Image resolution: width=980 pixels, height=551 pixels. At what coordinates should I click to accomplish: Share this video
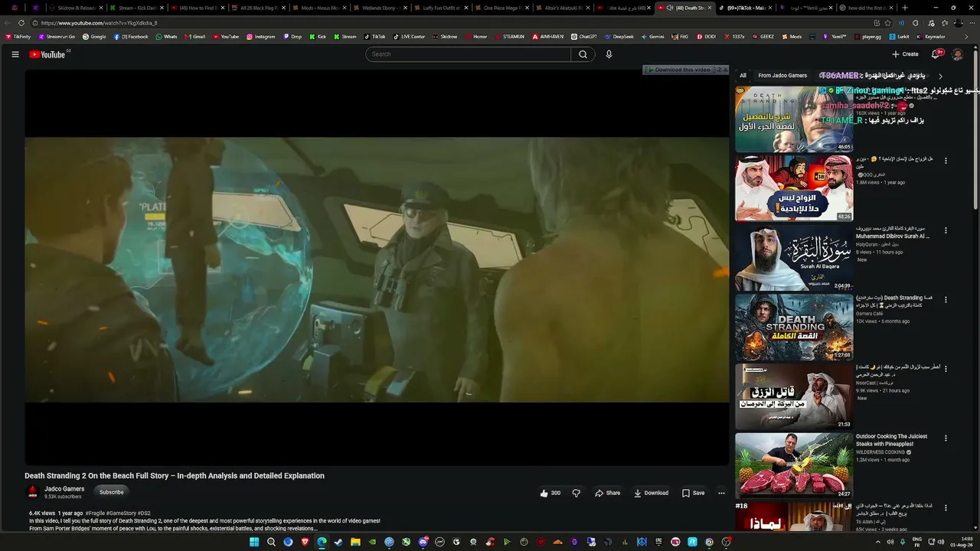(x=608, y=493)
